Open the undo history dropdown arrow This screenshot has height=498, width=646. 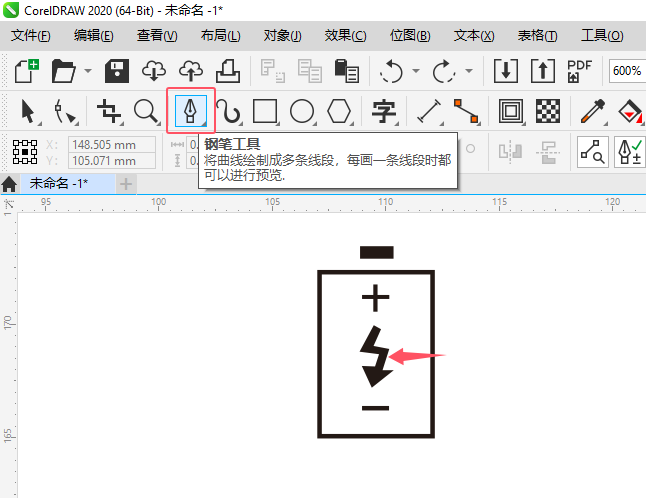(416, 71)
